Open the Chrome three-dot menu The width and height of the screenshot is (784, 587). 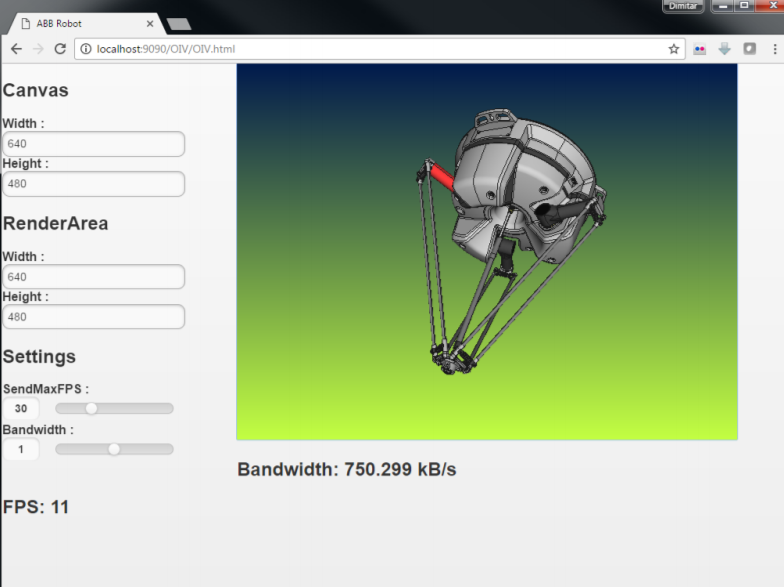[774, 48]
